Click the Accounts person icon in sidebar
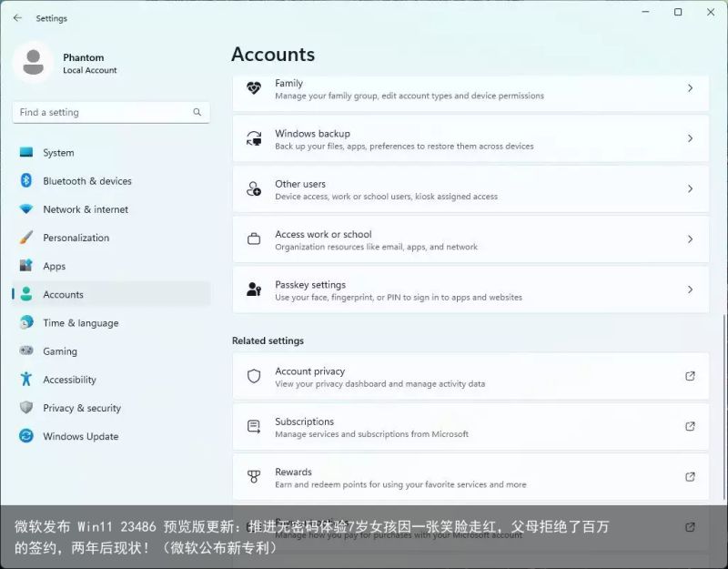 (x=26, y=294)
